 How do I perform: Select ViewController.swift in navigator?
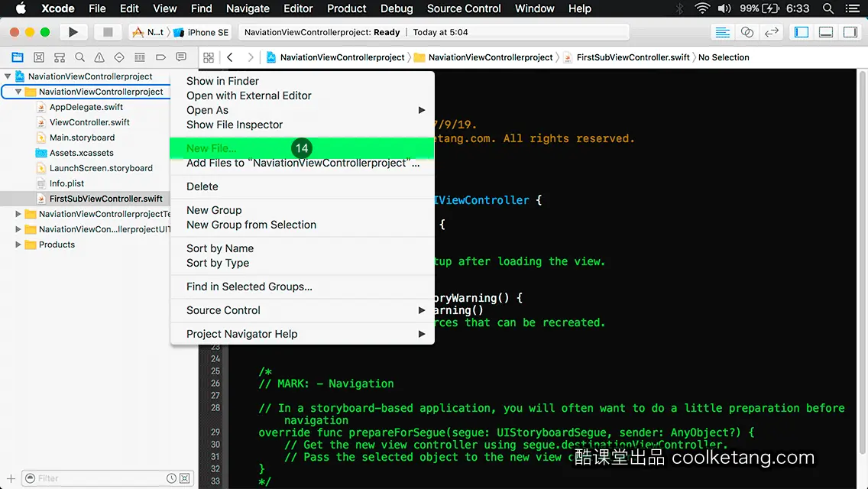(89, 122)
